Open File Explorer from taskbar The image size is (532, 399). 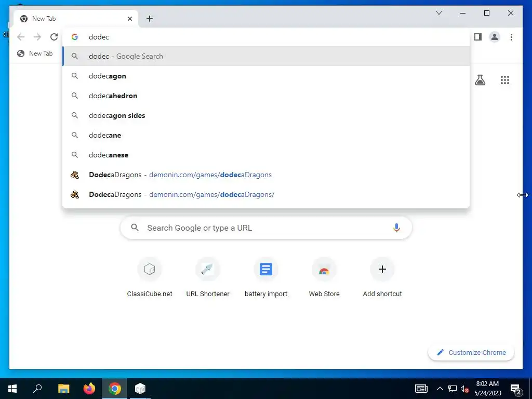click(63, 389)
